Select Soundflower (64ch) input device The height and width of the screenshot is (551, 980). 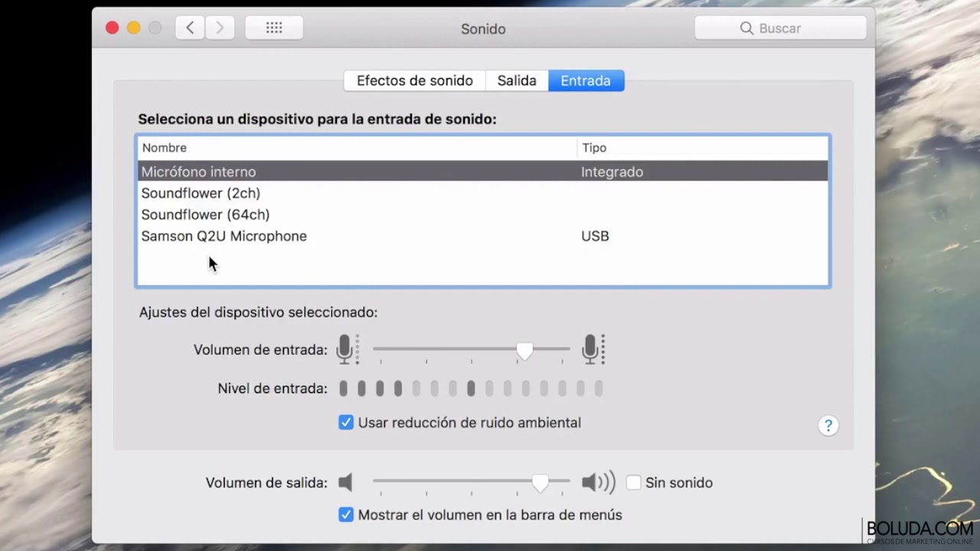click(483, 214)
